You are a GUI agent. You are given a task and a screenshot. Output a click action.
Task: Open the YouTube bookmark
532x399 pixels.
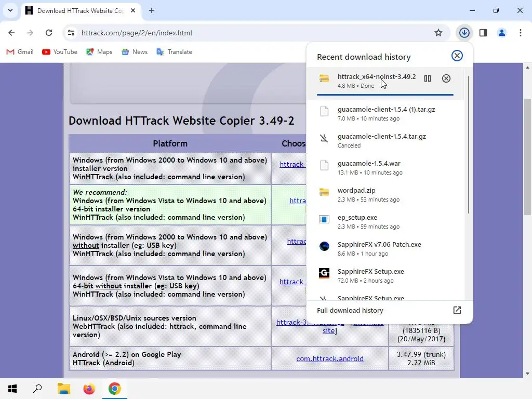tap(60, 52)
